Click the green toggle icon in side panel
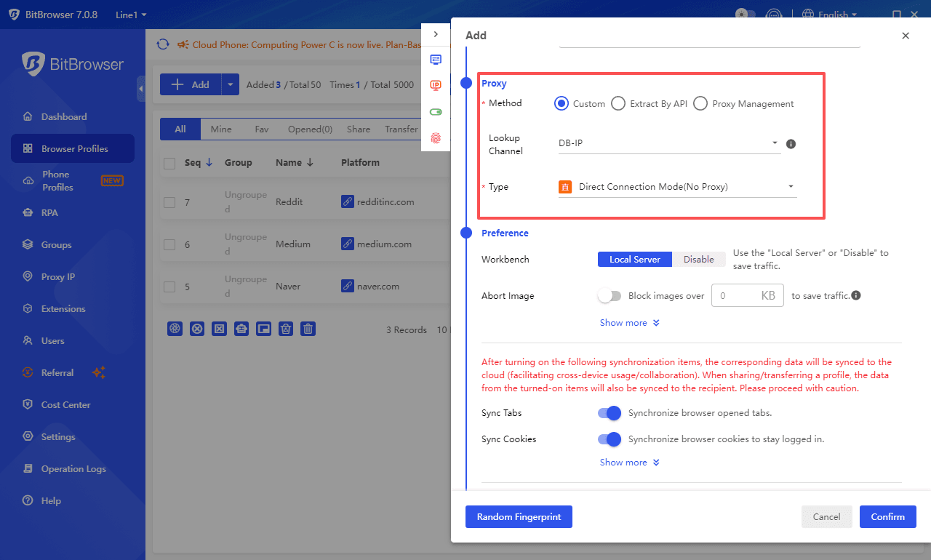Image resolution: width=931 pixels, height=560 pixels. [436, 112]
